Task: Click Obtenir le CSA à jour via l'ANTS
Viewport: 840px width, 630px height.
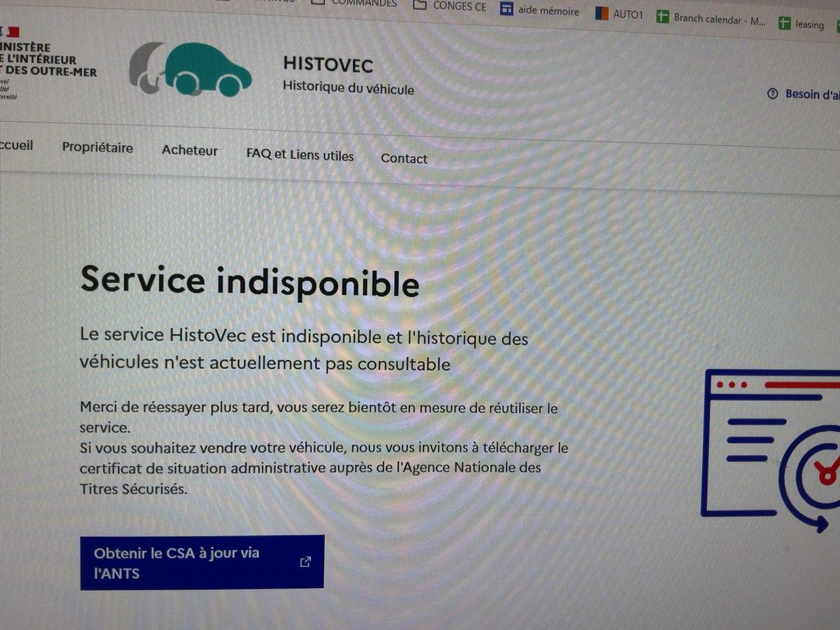Action: pos(202,562)
